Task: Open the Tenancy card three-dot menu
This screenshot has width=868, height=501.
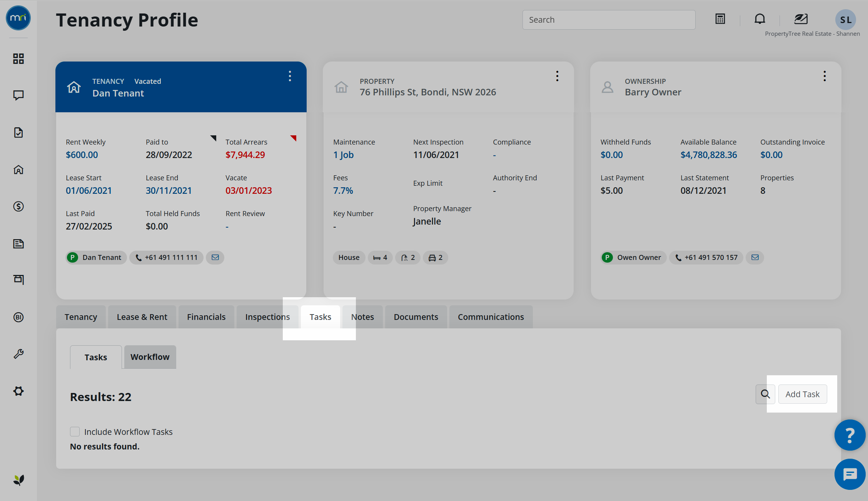Action: (x=290, y=76)
